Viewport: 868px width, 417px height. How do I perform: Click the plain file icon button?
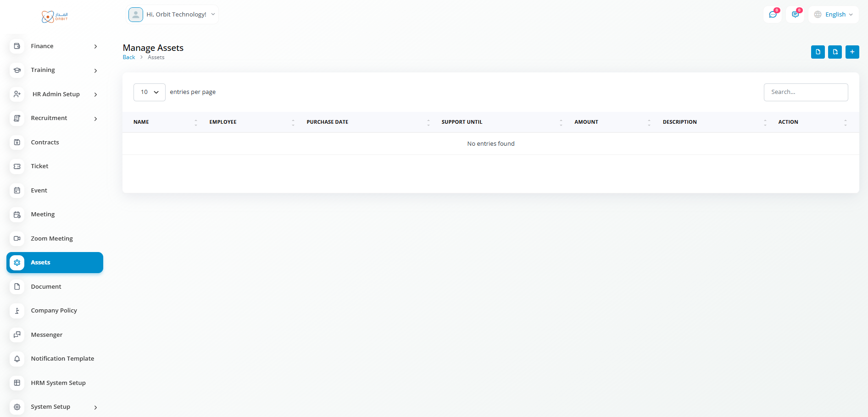[818, 52]
